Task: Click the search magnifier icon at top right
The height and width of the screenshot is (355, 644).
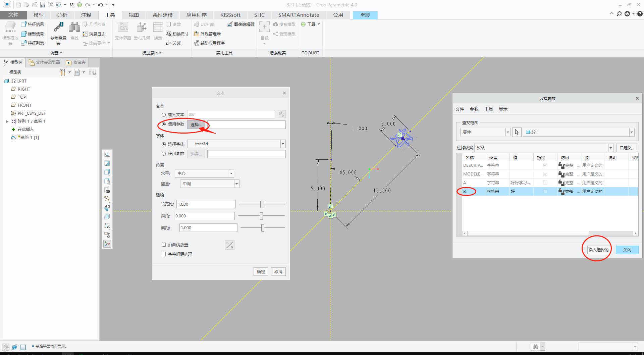Action: click(x=619, y=14)
